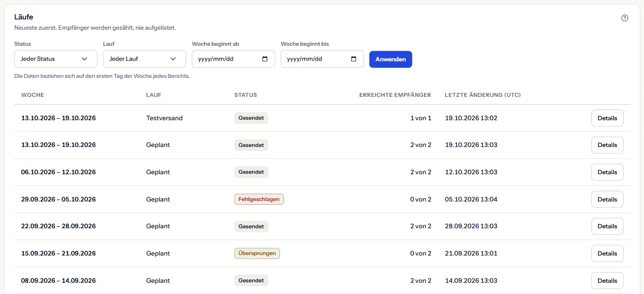Open Details for the Übersprungen run
The height and width of the screenshot is (294, 644).
tap(607, 253)
